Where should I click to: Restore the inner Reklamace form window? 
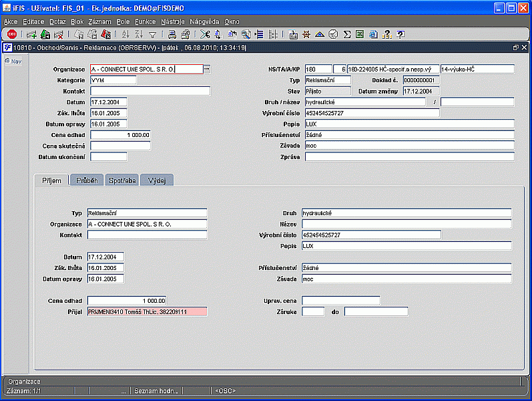516,47
